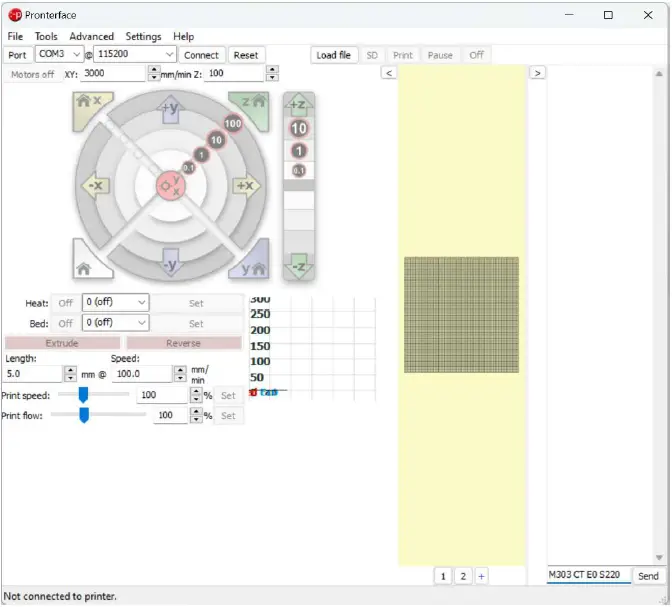Lower the Z axis with -Z arrow
Image resolution: width=672 pixels, height=607 pixels.
point(298,265)
